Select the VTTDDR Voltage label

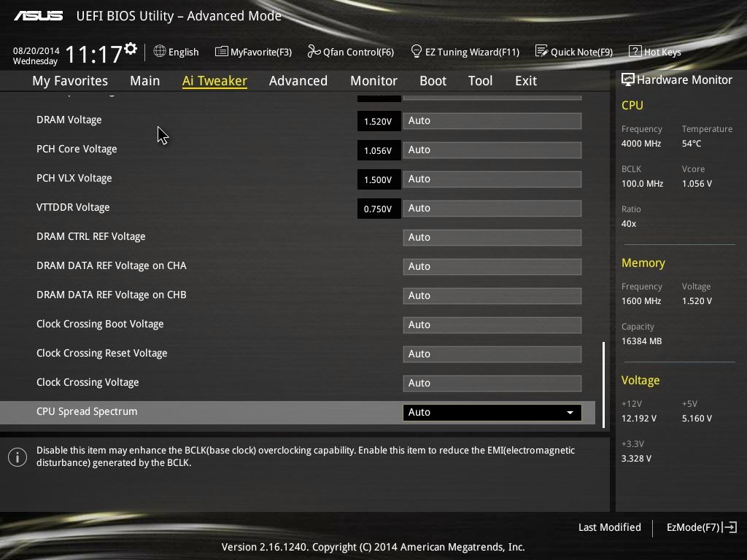(x=73, y=207)
